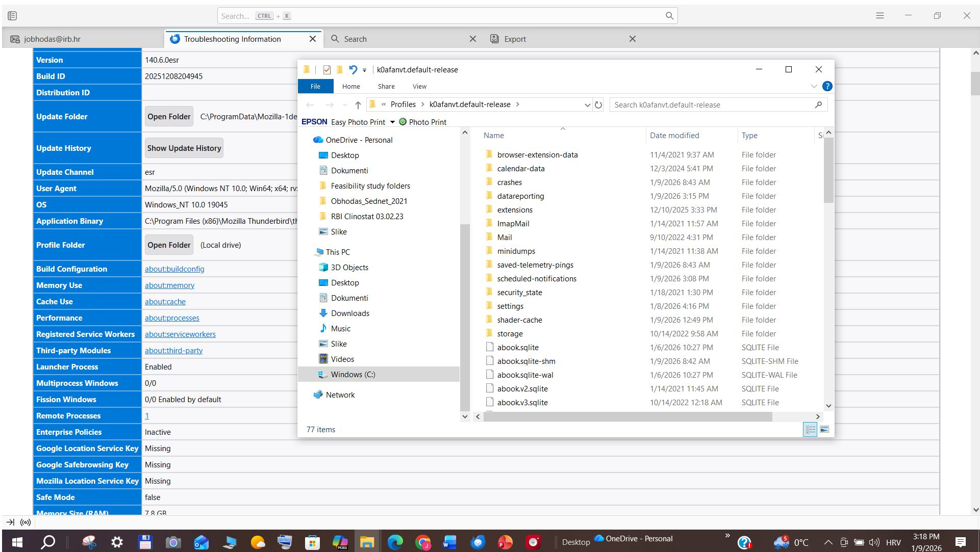Switch to large icons view in Explorer
The width and height of the screenshot is (980, 552).
click(x=824, y=430)
